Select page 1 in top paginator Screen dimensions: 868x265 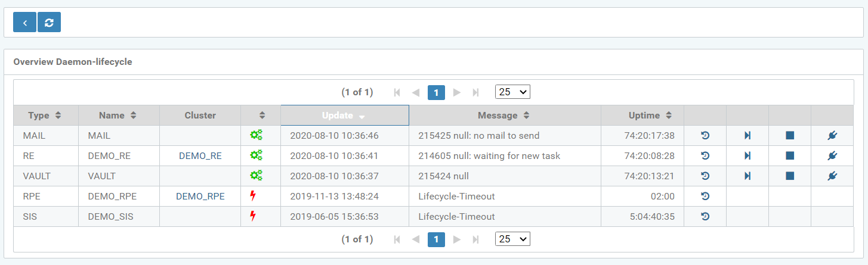[x=436, y=92]
